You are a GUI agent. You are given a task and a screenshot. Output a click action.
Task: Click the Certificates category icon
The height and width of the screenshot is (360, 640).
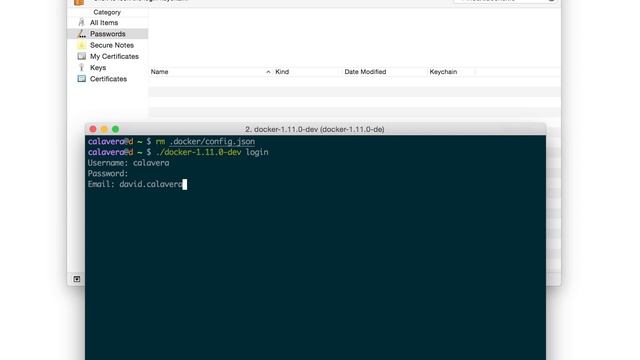(x=81, y=79)
